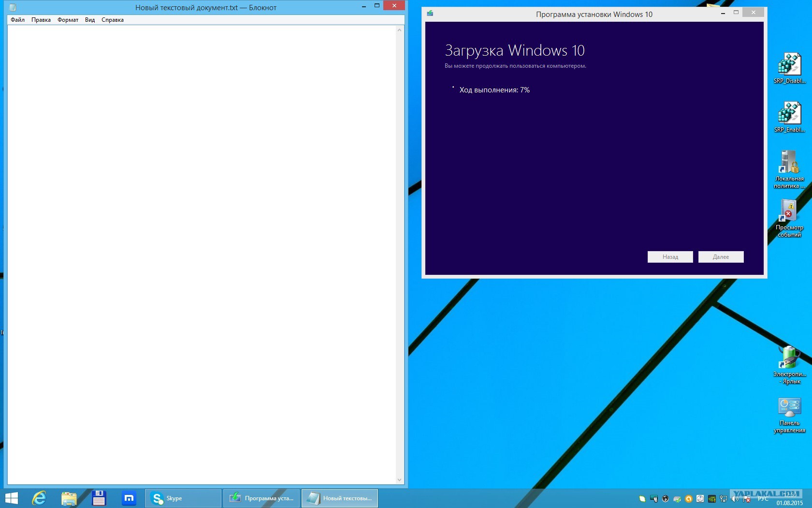Open the volume speaker tray icon
The image size is (812, 508).
tap(735, 499)
